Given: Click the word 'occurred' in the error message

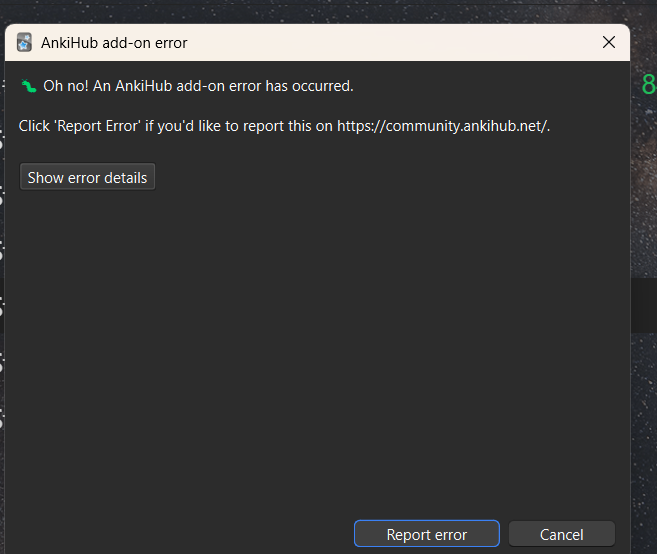Looking at the screenshot, I should 322,86.
